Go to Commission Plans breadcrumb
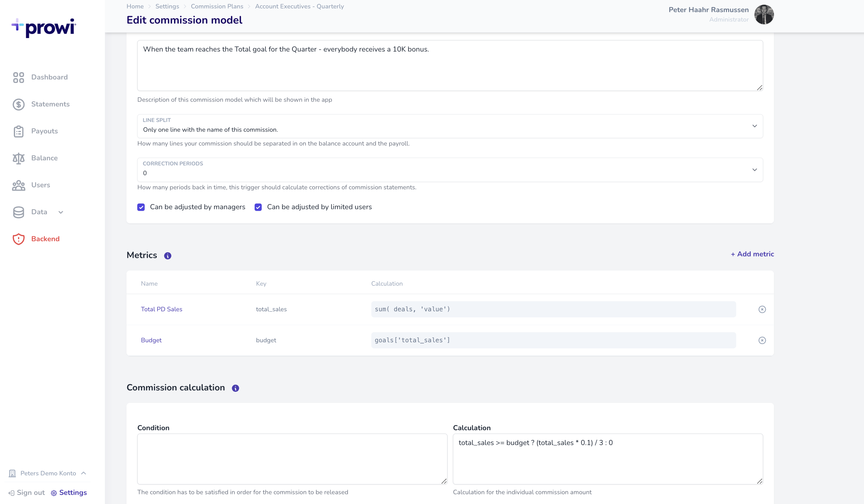 click(217, 6)
